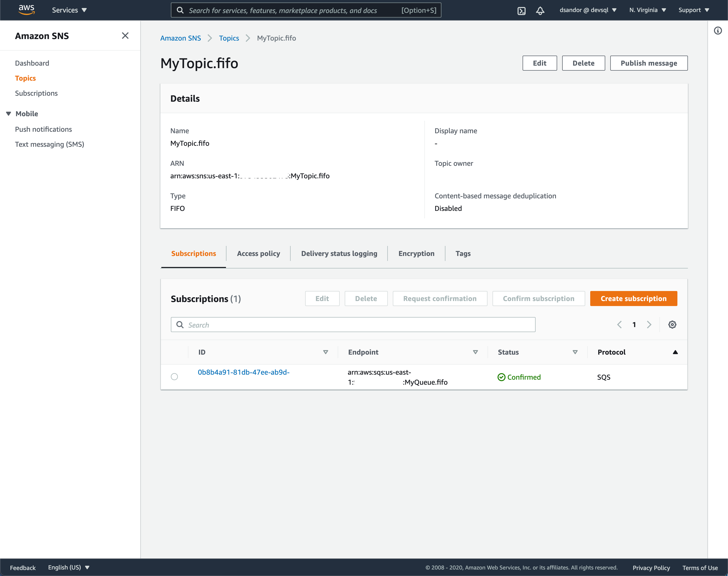Open AWS CloudShell terminal icon
728x576 pixels.
point(522,10)
